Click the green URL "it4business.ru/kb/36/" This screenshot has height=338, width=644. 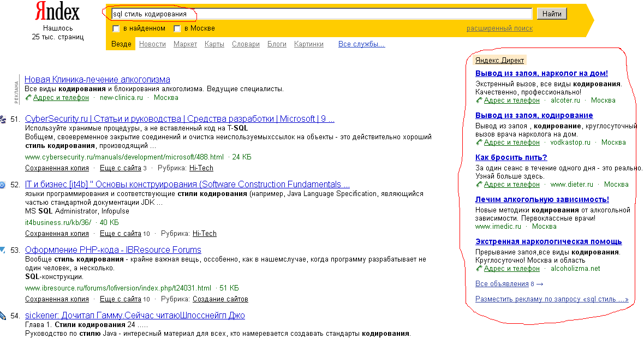click(x=58, y=223)
